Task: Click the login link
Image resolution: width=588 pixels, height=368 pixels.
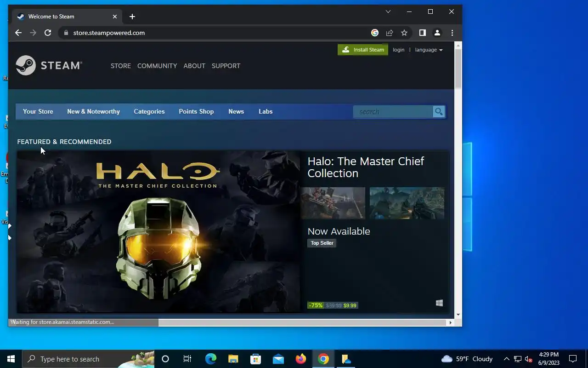Action: pos(399,50)
